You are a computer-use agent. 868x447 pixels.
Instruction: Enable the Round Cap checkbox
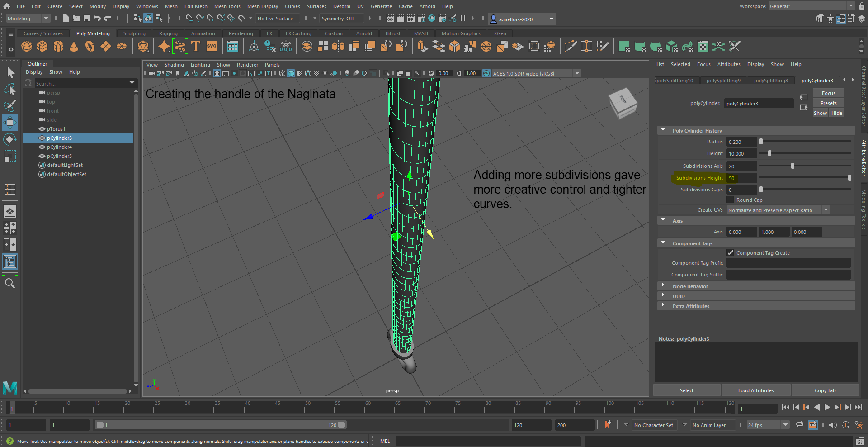[730, 200]
